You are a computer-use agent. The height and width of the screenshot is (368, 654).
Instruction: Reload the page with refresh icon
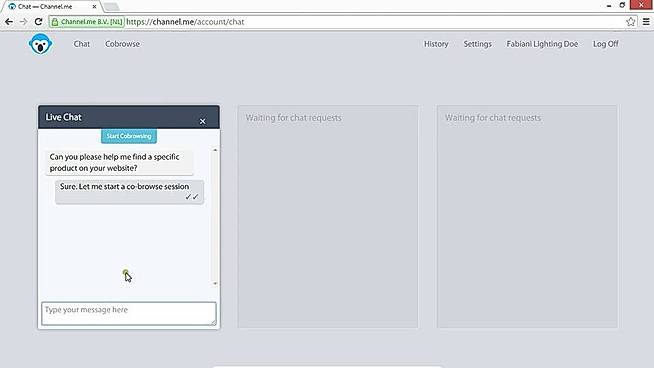point(38,22)
